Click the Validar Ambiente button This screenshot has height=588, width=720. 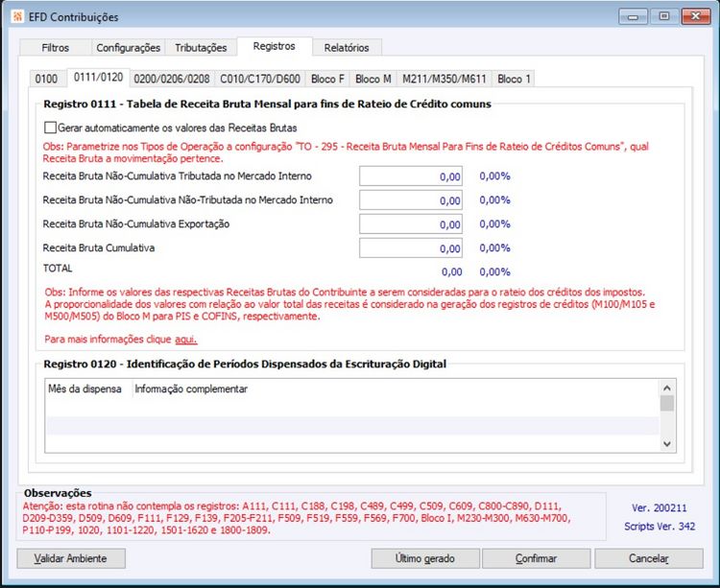(71, 558)
